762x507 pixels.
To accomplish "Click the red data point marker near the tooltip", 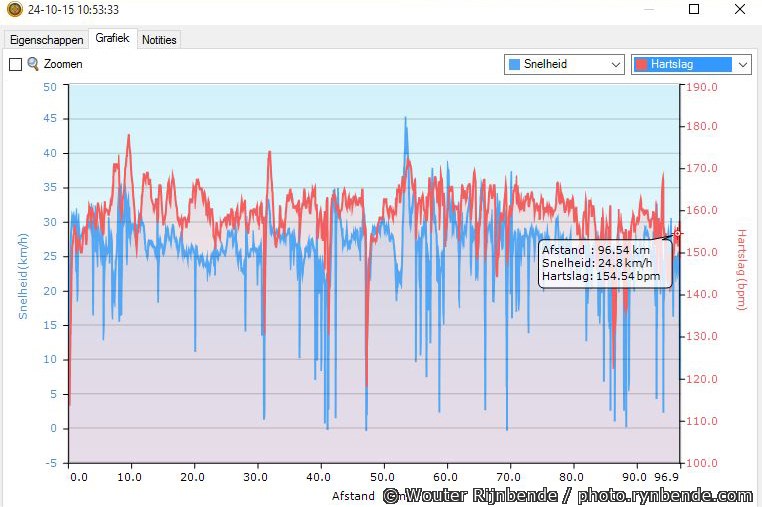I will [678, 233].
